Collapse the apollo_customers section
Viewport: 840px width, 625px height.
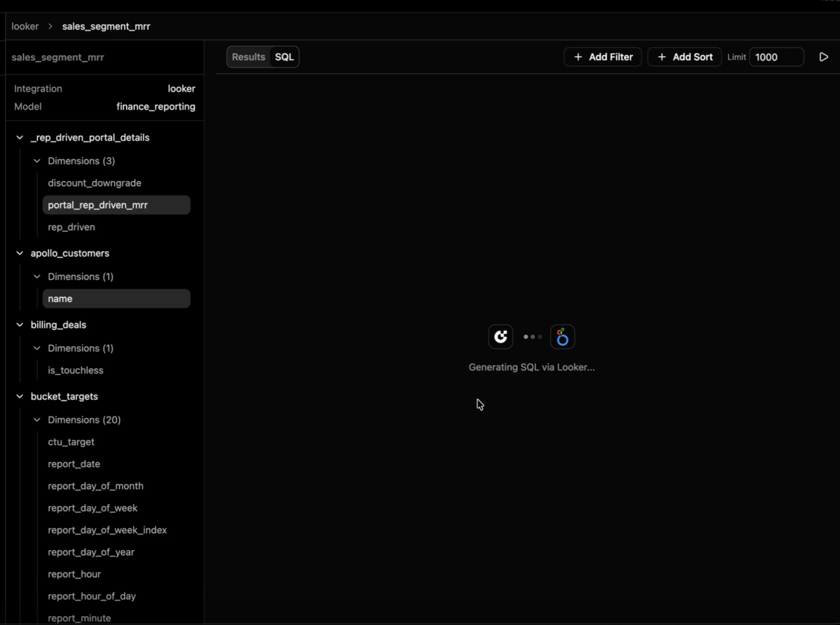pyautogui.click(x=20, y=253)
